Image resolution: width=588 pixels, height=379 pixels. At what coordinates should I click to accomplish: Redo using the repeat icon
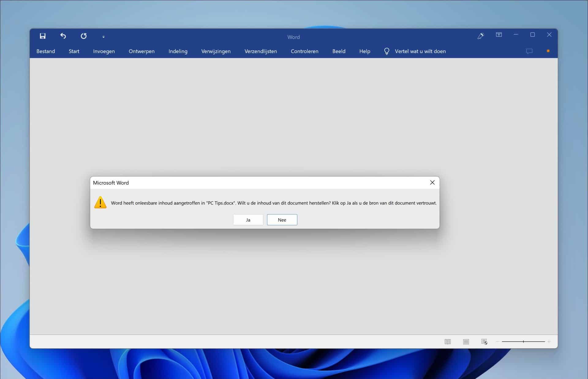[84, 36]
